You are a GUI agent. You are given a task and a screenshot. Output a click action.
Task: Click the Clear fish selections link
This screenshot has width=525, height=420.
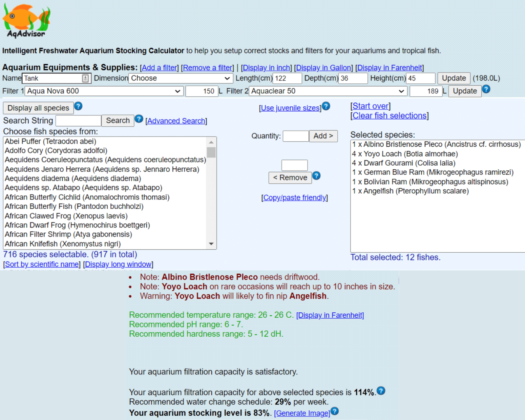pyautogui.click(x=389, y=115)
